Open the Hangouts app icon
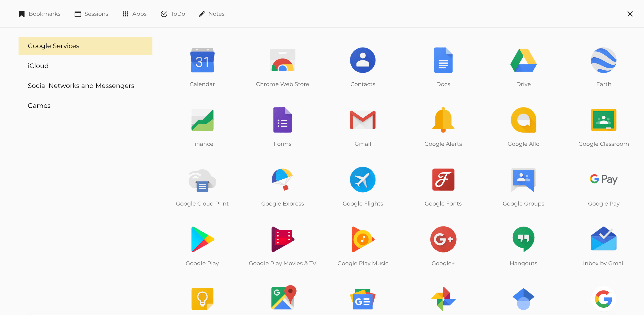The height and width of the screenshot is (315, 644). [x=523, y=239]
